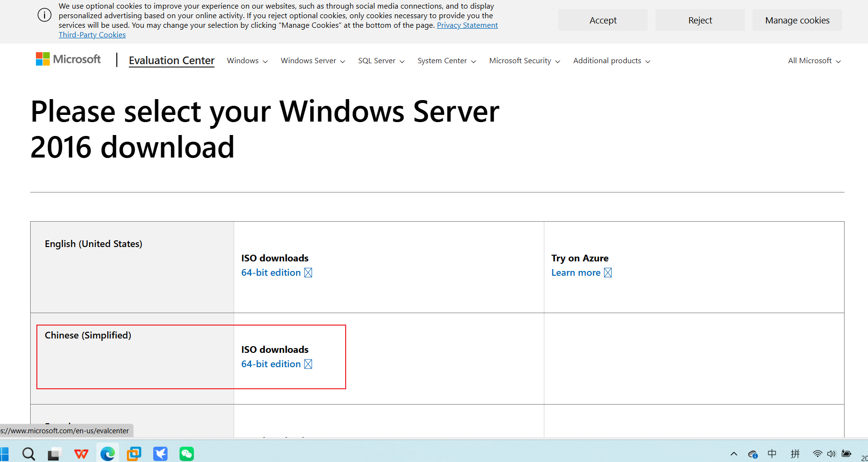Download the Chinese Simplified 64-bit edition ISO
Screen dimensions: 868x462
[271, 364]
